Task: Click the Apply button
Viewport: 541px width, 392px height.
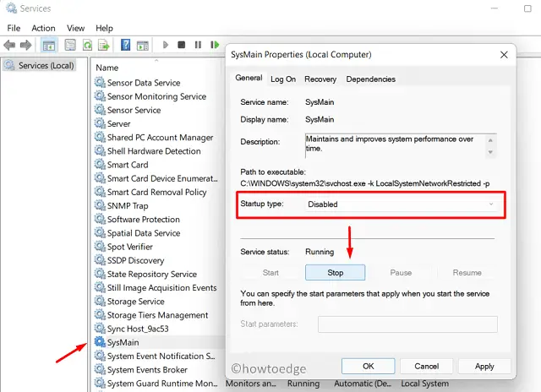Action: pos(484,367)
